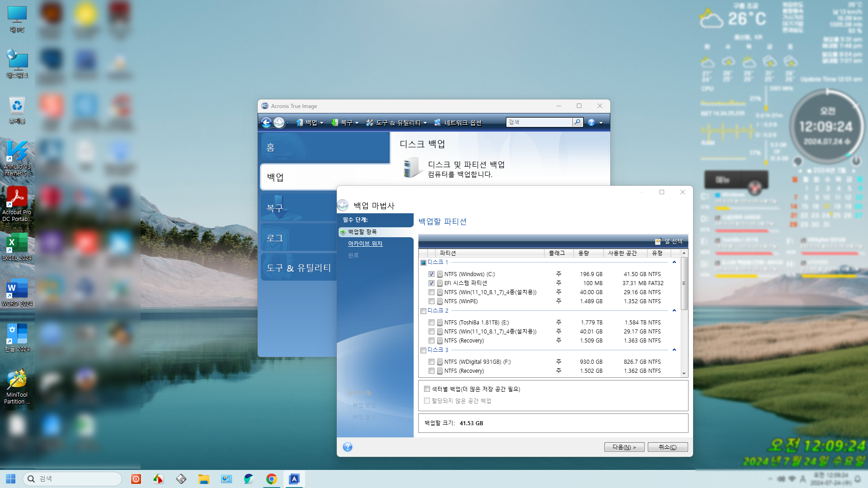The height and width of the screenshot is (488, 868).
Task: Open the 백업 dropdown menu in toolbar
Action: (310, 123)
